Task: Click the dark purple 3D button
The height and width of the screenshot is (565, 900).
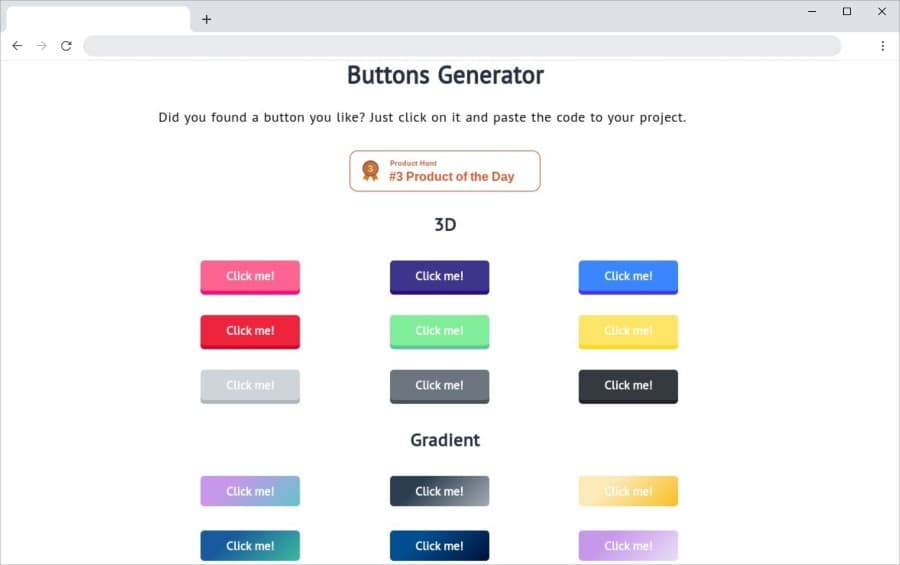Action: tap(439, 276)
